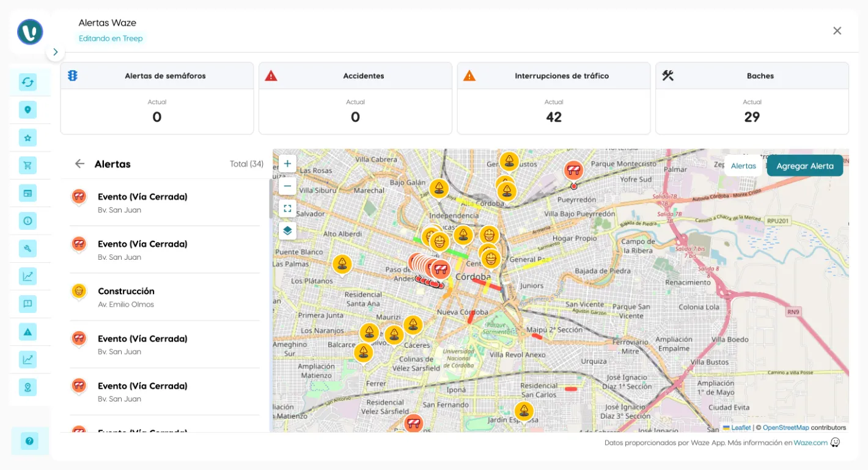Click the alerts list scrollbar
The height and width of the screenshot is (470, 868).
(271, 199)
